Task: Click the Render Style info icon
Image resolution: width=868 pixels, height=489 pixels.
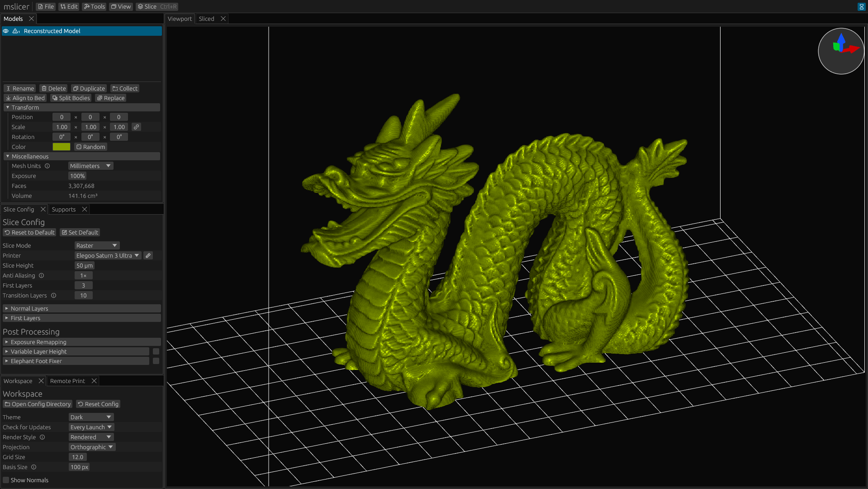Action: pos(42,437)
